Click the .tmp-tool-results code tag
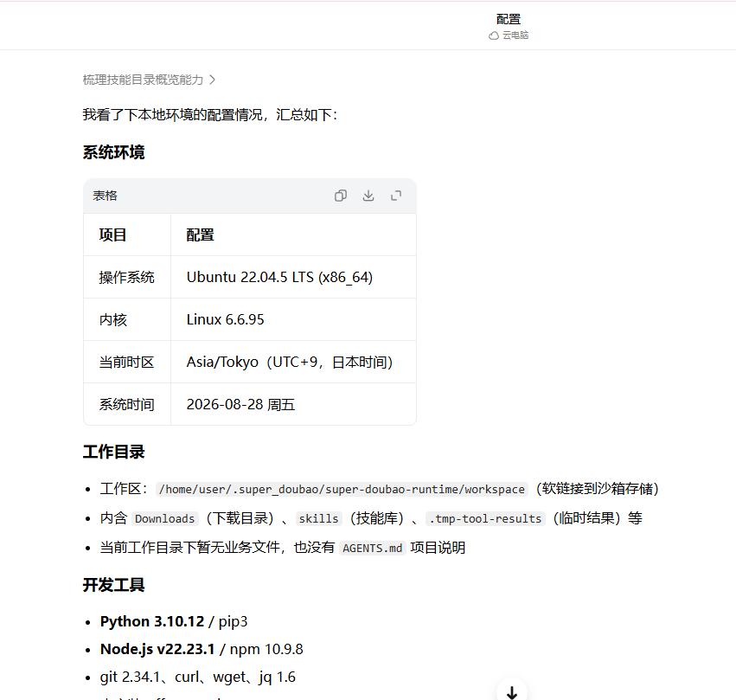The height and width of the screenshot is (700, 736). pos(485,519)
